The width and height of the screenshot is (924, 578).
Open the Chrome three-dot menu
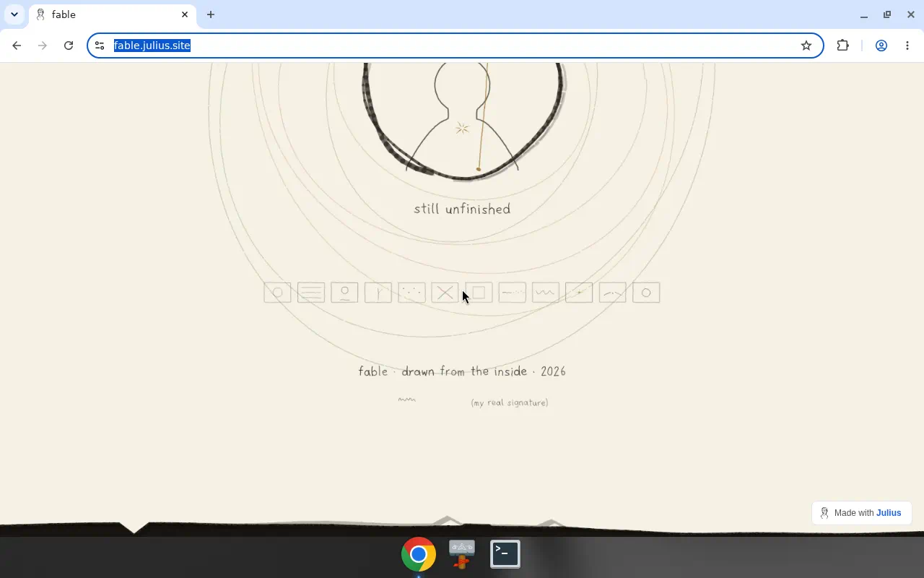point(907,46)
